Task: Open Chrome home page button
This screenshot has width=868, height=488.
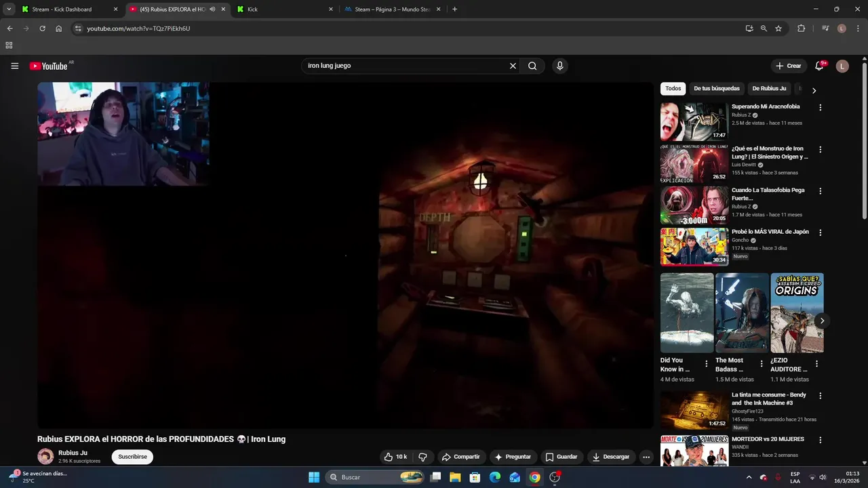Action: tap(58, 28)
